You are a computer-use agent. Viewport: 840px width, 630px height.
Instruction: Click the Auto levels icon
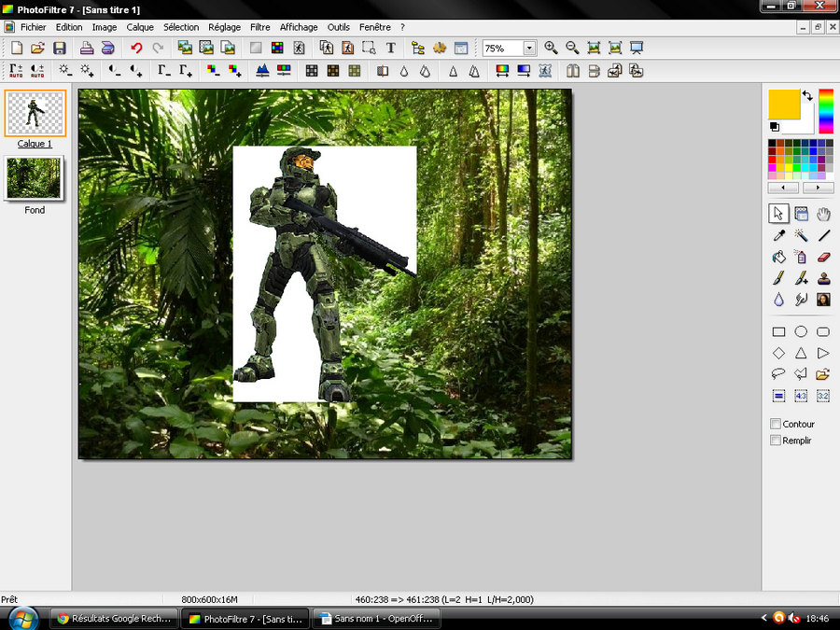tap(16, 71)
